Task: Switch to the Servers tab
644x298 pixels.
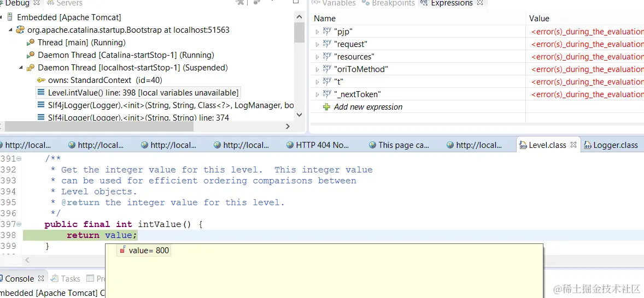Action: 64,3
